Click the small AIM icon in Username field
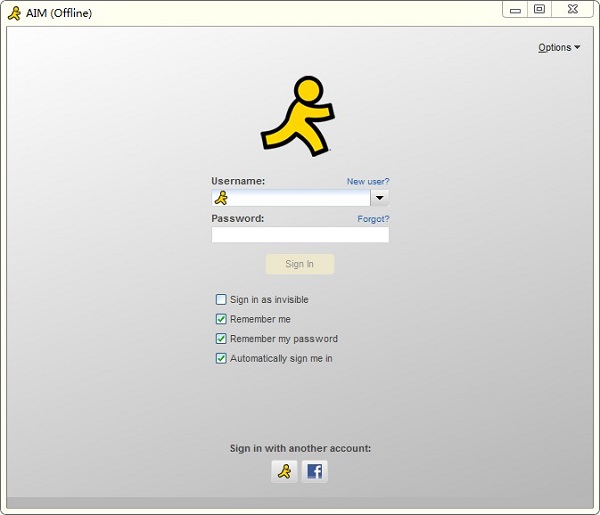 coord(221,198)
